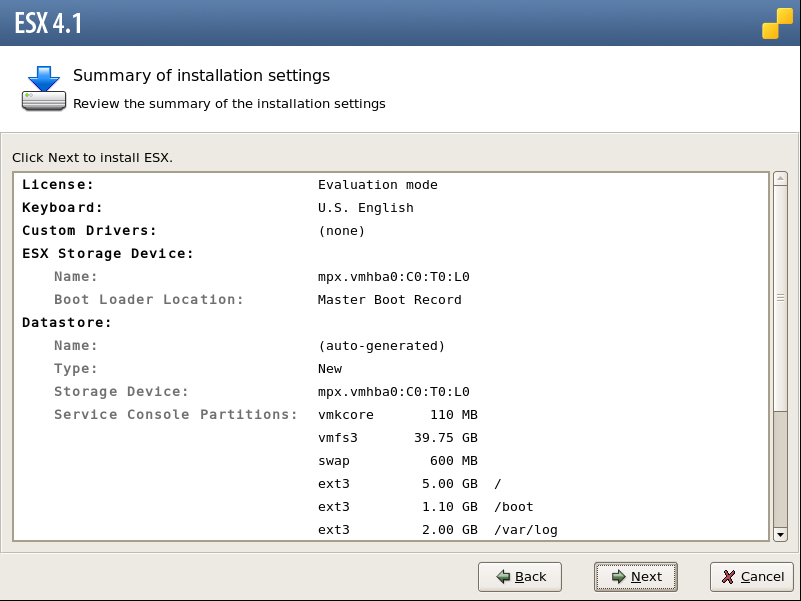Click the summary list scrollbar thumb

[780, 298]
